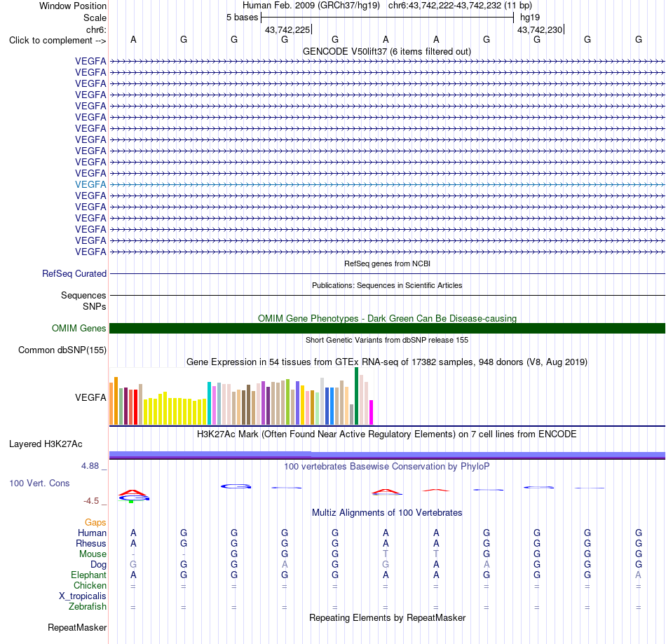Screen dimensions: 666x644
Task: Select the X_tropicalis alignment row label
Action: click(x=83, y=596)
